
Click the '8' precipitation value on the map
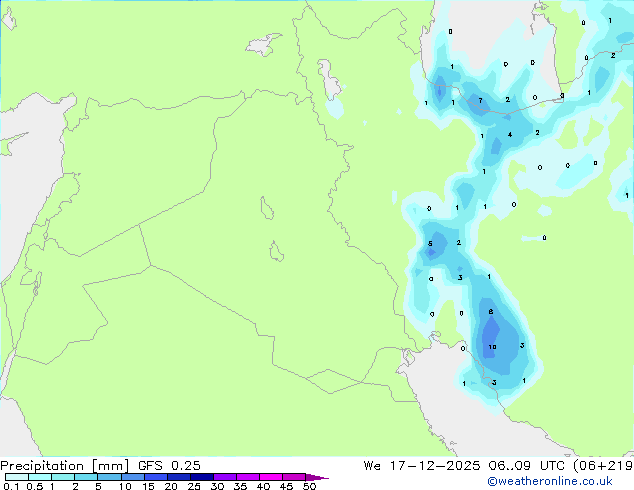[x=491, y=312]
